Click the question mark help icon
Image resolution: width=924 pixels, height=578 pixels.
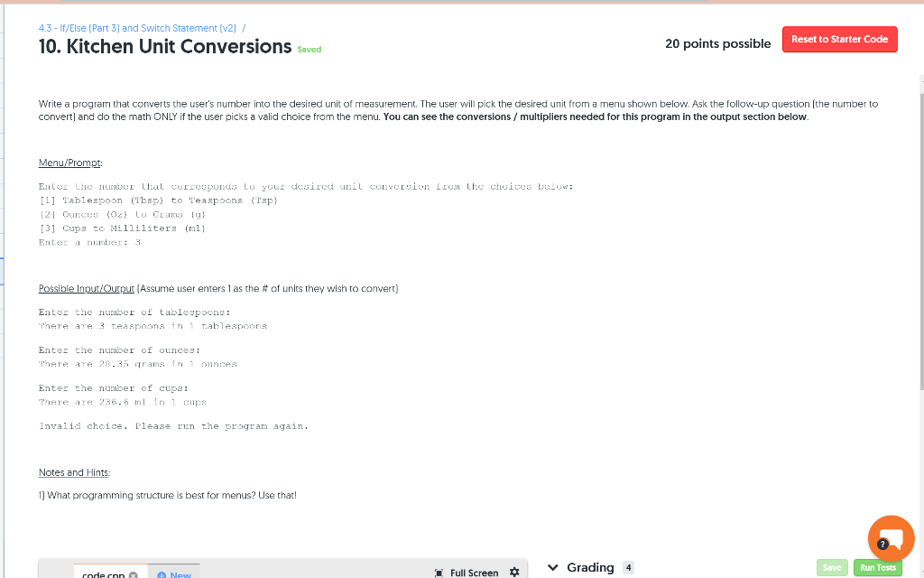[x=882, y=543]
